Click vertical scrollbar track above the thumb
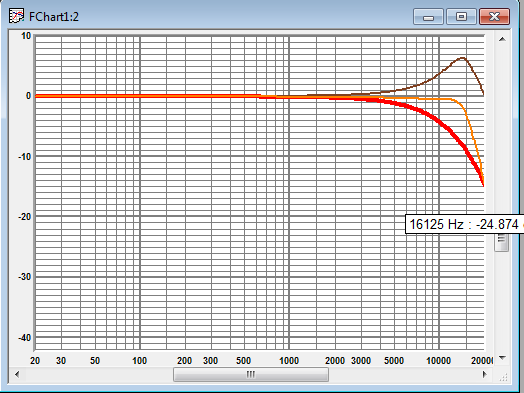This screenshot has width=524, height=393. tap(502, 130)
